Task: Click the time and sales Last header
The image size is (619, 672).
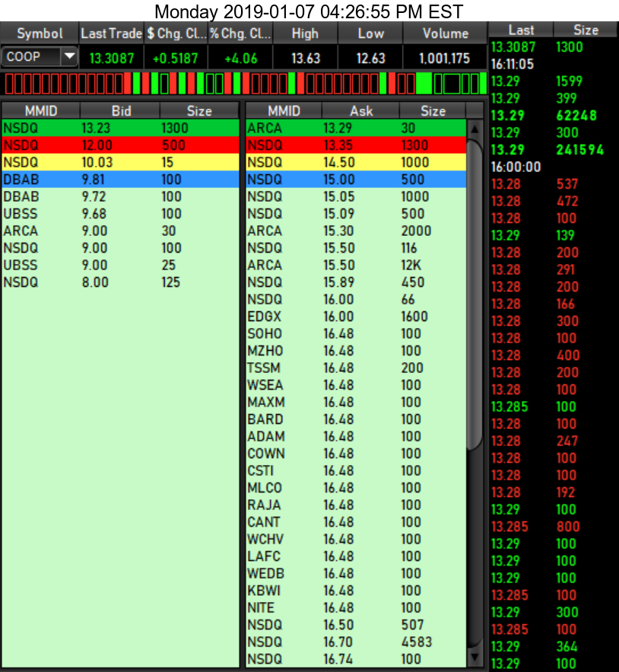Action: click(521, 30)
